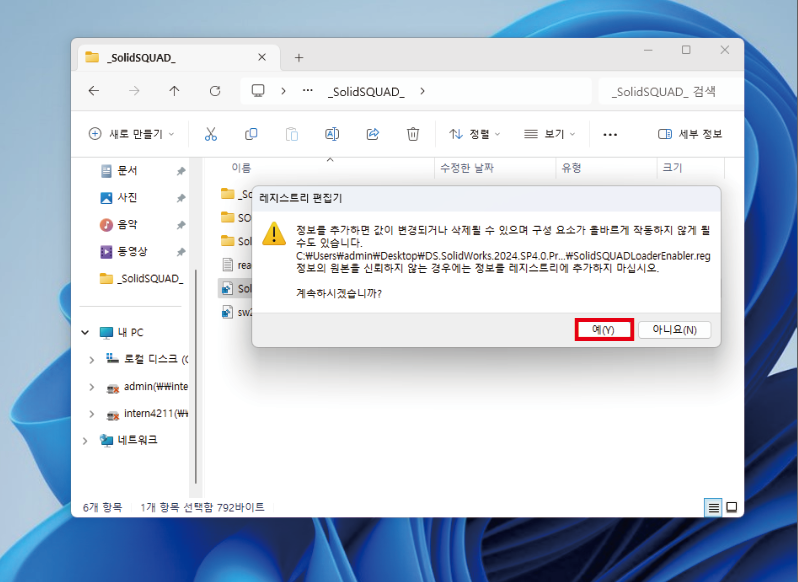Click pin icon next to 음악

(x=181, y=225)
